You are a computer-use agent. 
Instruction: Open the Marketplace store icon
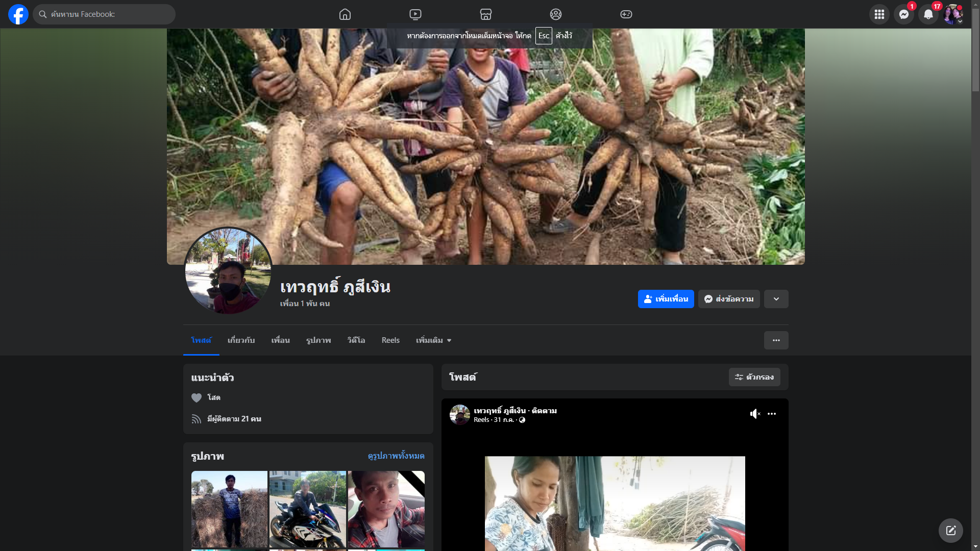click(x=485, y=14)
